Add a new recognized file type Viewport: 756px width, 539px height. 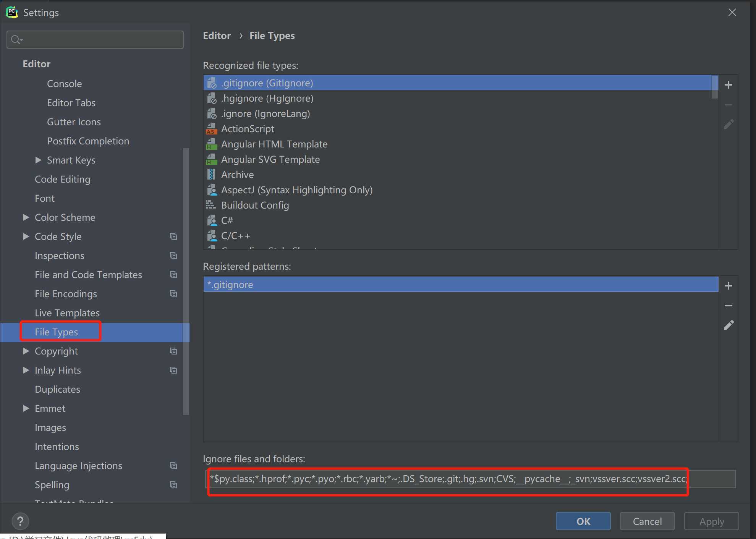[728, 85]
